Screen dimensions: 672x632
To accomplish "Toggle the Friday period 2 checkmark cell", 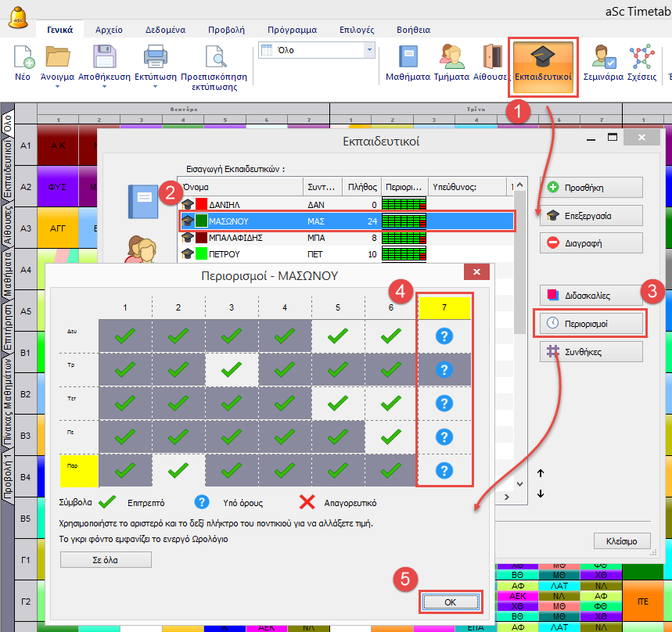I will pos(179,471).
